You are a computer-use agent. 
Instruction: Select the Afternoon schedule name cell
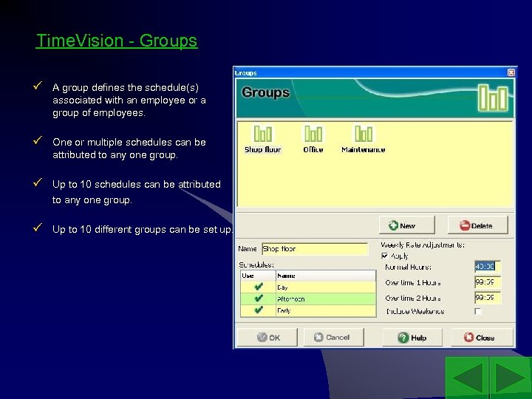(x=326, y=299)
